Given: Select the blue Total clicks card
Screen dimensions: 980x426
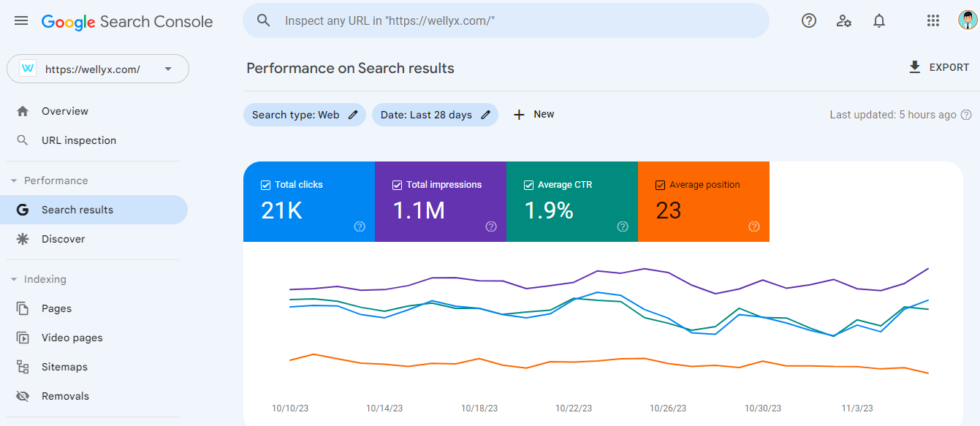Looking at the screenshot, I should (x=309, y=202).
